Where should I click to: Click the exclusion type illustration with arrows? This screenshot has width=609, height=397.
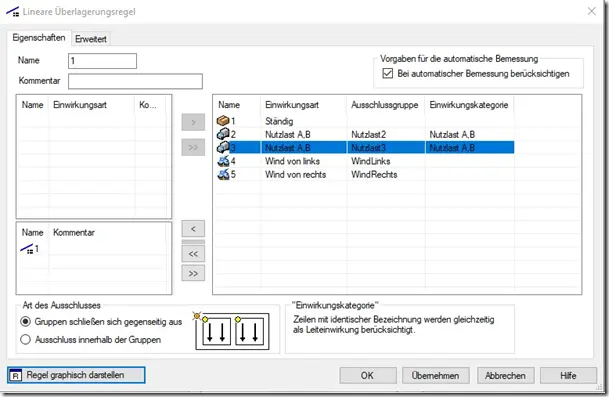pos(232,331)
